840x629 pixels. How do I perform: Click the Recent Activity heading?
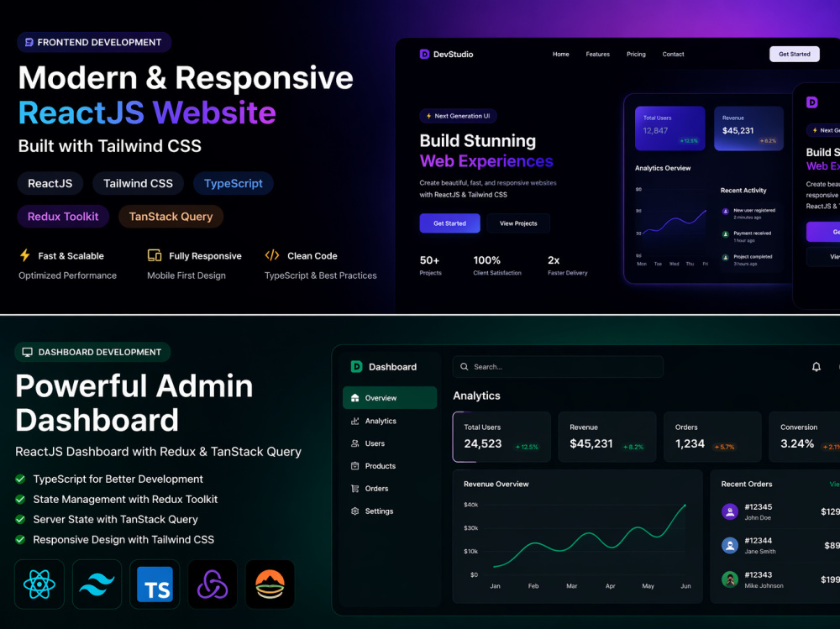click(x=743, y=190)
